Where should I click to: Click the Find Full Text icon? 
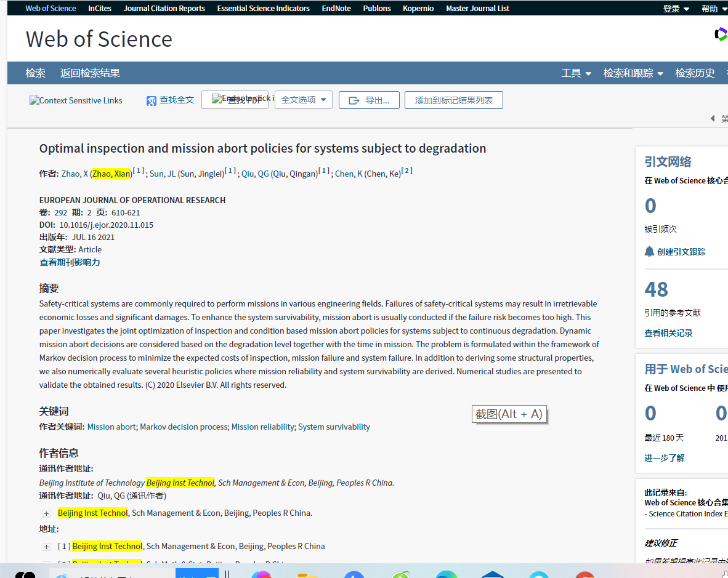[x=152, y=100]
